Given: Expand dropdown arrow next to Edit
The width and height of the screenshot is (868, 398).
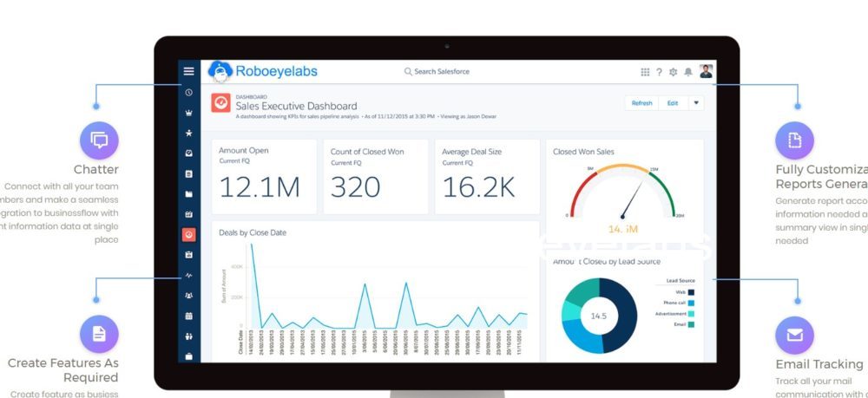Looking at the screenshot, I should [x=695, y=102].
